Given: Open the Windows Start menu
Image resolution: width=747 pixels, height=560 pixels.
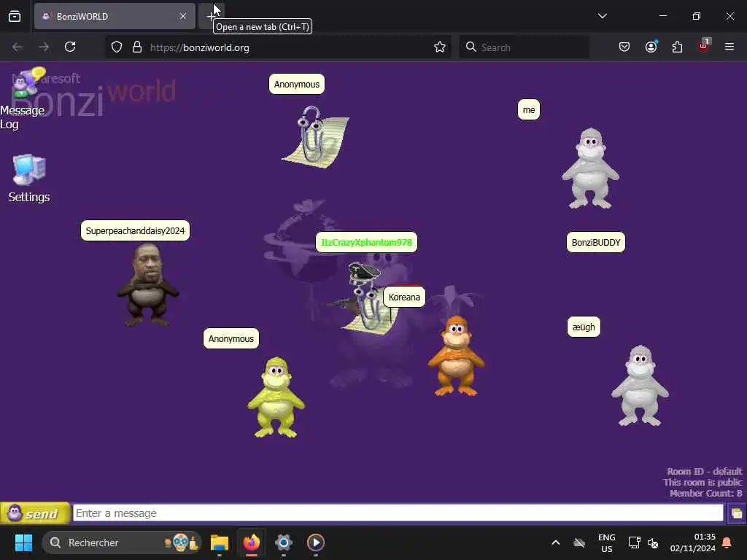Looking at the screenshot, I should point(23,542).
